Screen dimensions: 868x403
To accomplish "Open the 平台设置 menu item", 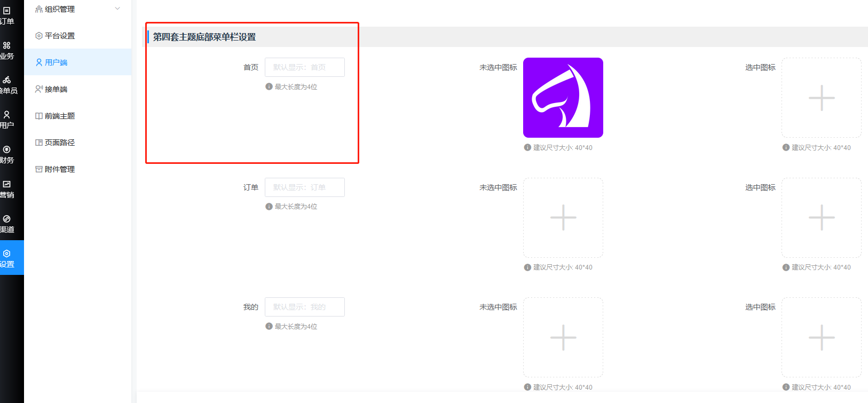I will [x=60, y=36].
